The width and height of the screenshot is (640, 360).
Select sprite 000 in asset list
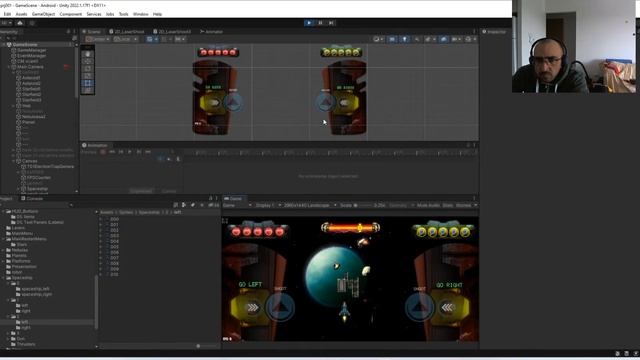coord(114,219)
